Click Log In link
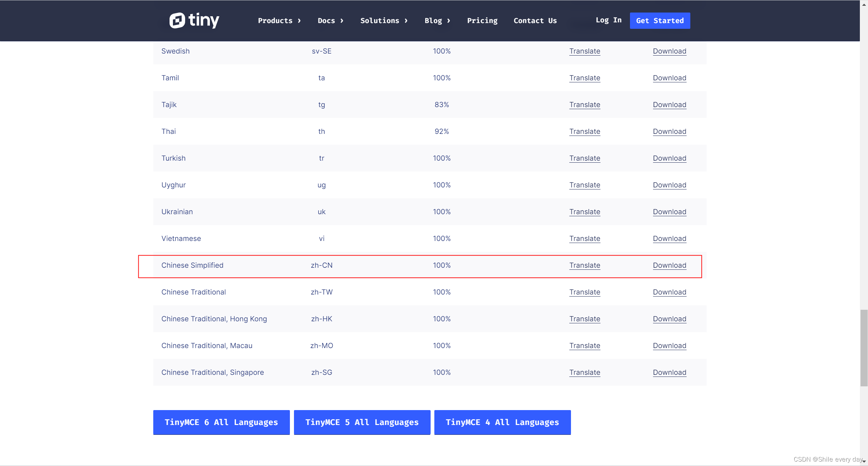868x466 pixels. pyautogui.click(x=609, y=21)
